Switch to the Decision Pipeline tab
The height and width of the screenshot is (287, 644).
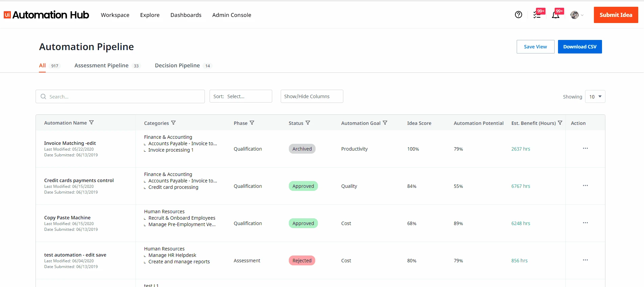[183, 66]
